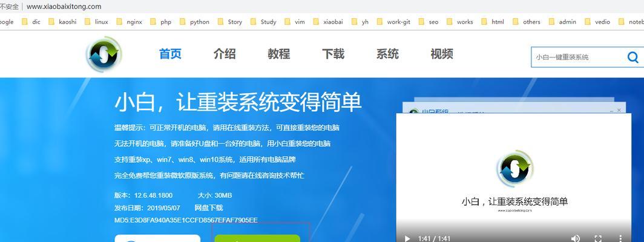644x242 pixels.
Task: Open the video's three-dot options menu
Action: click(620, 238)
